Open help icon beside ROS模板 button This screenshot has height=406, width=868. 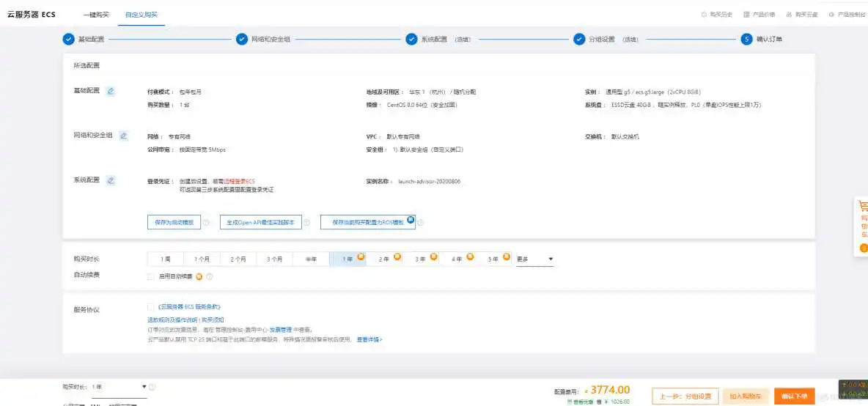click(421, 222)
